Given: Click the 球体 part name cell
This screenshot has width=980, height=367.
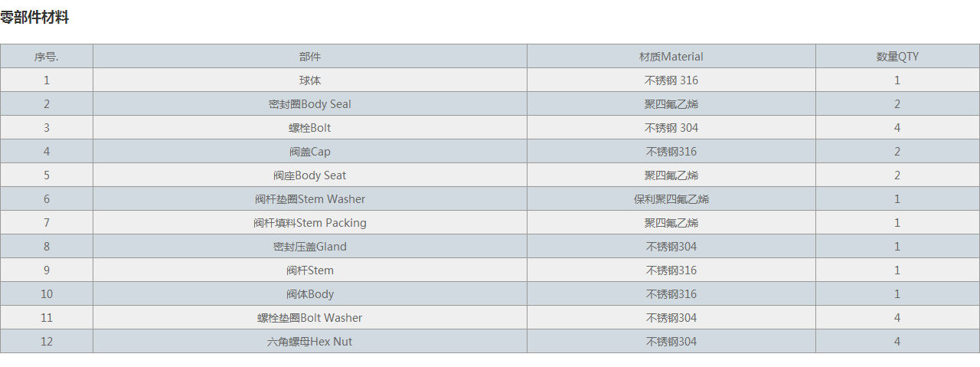Looking at the screenshot, I should click(x=309, y=80).
